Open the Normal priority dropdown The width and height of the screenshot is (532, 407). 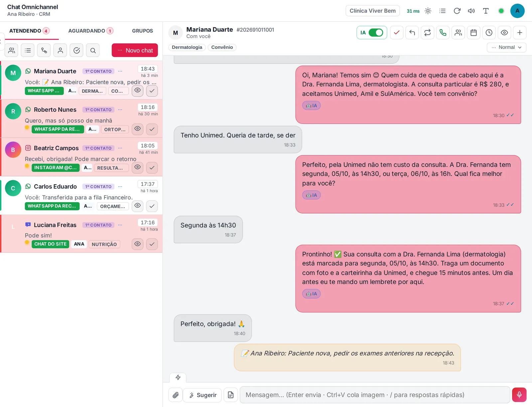pyautogui.click(x=506, y=47)
